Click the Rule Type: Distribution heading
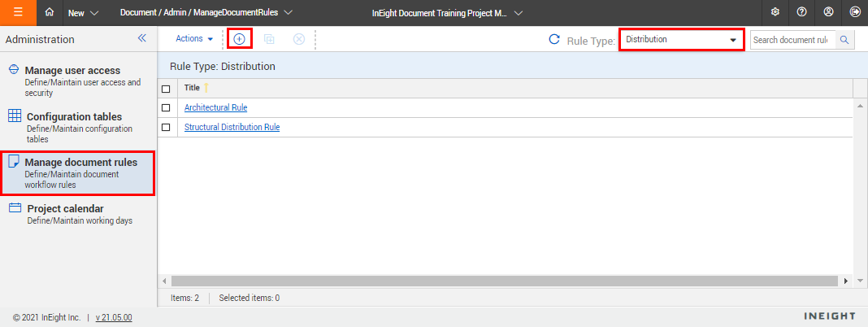 coord(223,67)
